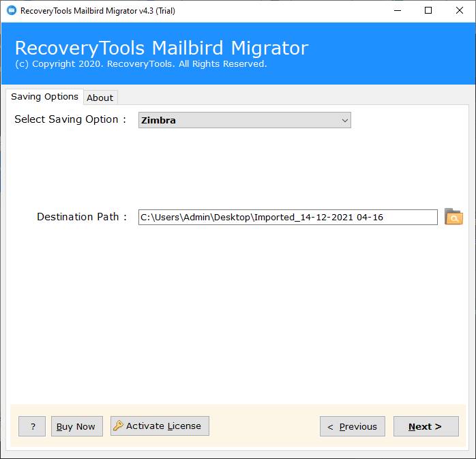Close the Mailbird Migrator window

point(460,11)
